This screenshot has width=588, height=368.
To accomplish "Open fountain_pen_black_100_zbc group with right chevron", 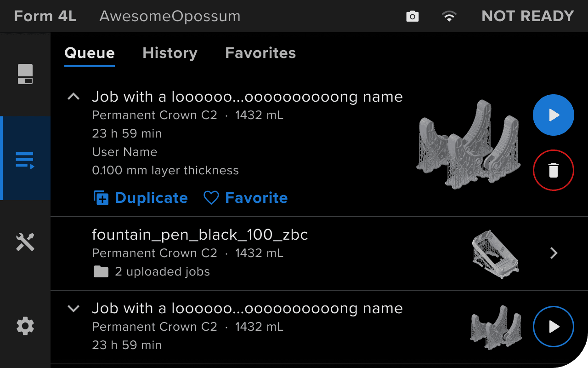I will 554,253.
